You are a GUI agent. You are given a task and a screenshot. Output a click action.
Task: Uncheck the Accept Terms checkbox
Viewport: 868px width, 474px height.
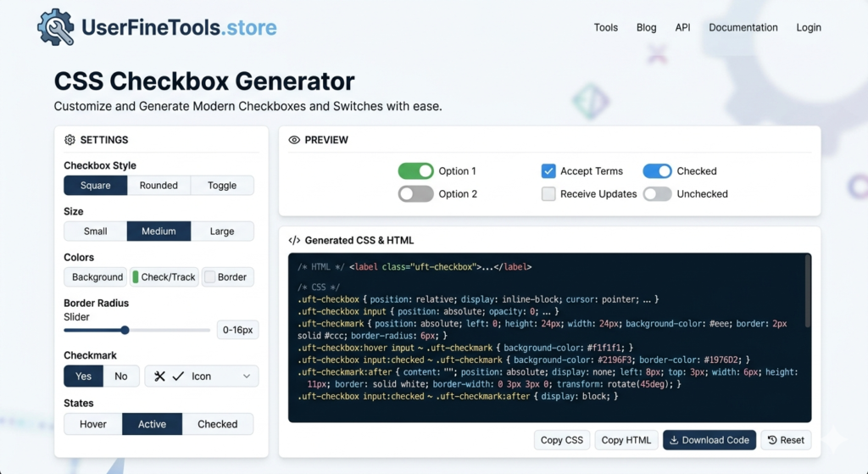point(548,171)
